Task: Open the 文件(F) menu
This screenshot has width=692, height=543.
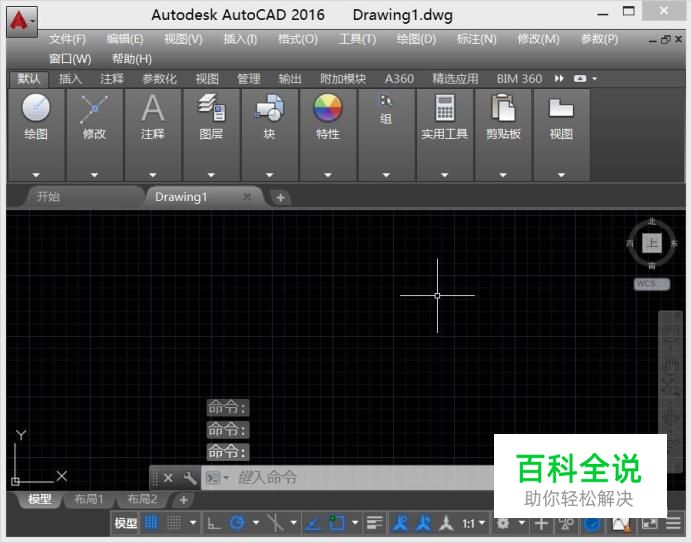Action: tap(67, 39)
